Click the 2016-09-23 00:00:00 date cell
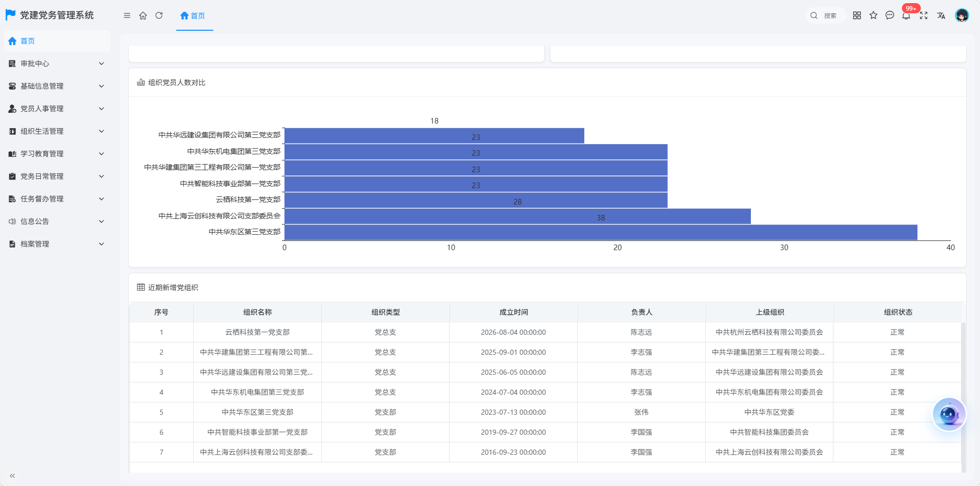Image resolution: width=980 pixels, height=486 pixels. 513,452
